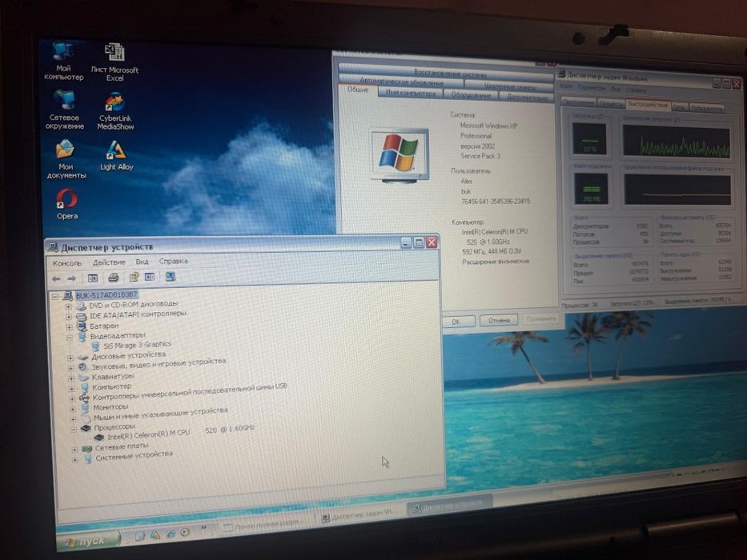This screenshot has height=560, width=747.
Task: Switch to Автоматическое обновление tab
Action: [401, 82]
